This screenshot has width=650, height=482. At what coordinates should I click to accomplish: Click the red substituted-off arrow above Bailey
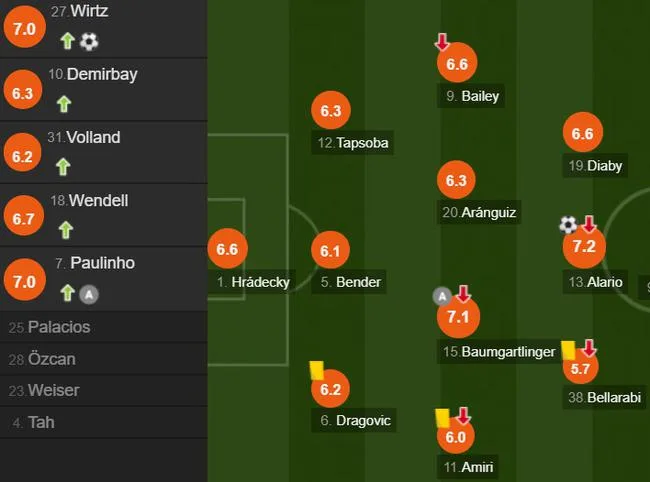pyautogui.click(x=442, y=42)
